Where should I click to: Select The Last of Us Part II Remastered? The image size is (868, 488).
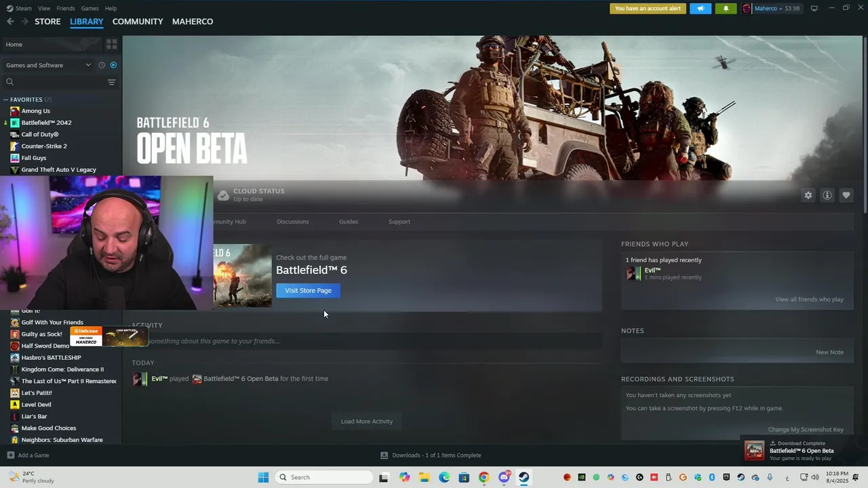pyautogui.click(x=68, y=381)
